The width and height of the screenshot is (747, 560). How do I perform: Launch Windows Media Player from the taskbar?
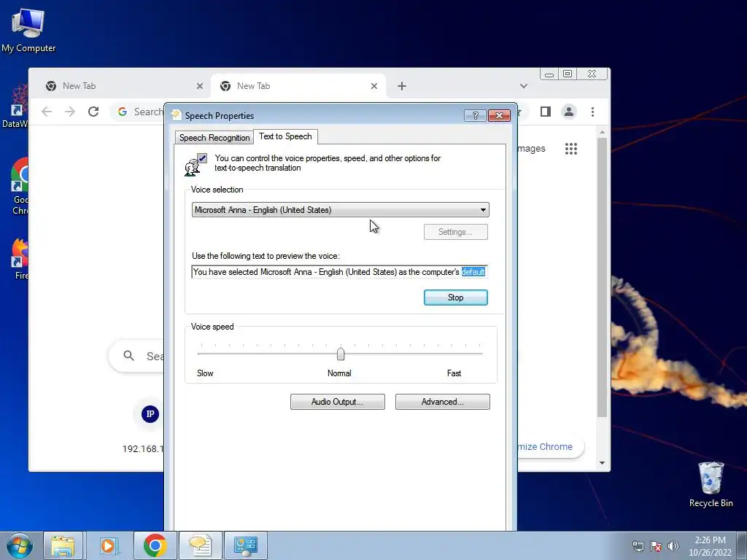coord(108,545)
